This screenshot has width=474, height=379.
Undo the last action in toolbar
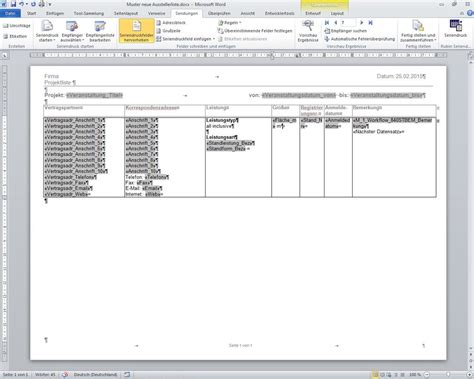point(21,4)
